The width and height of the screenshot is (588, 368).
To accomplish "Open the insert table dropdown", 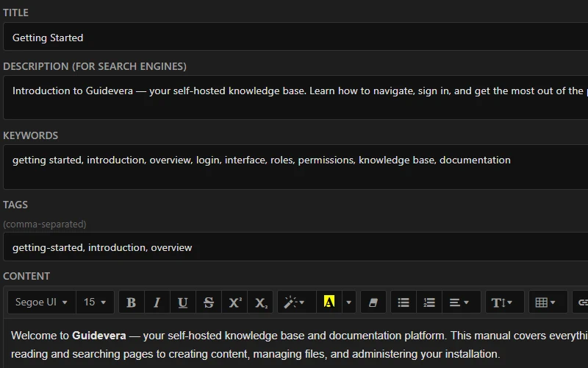I will [x=546, y=302].
